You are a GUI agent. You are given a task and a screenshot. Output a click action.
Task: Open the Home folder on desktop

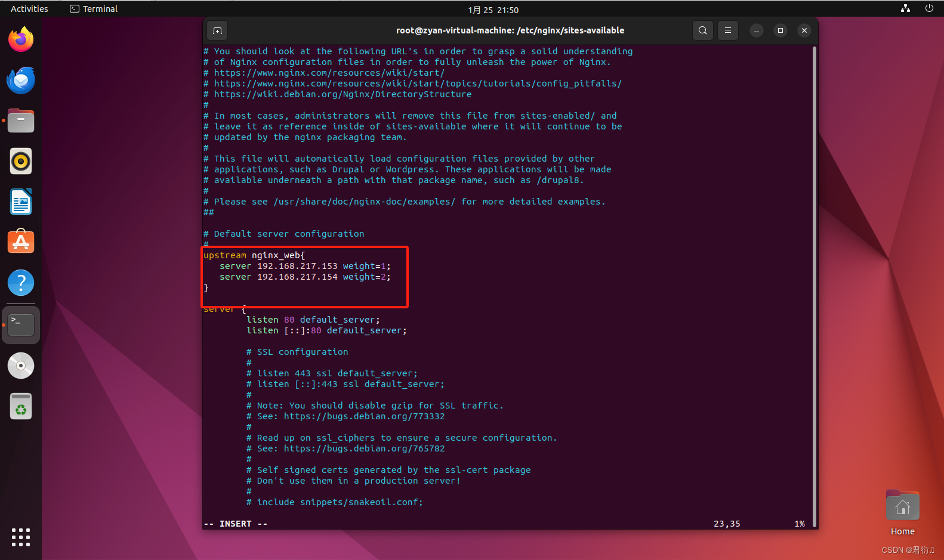tap(903, 513)
